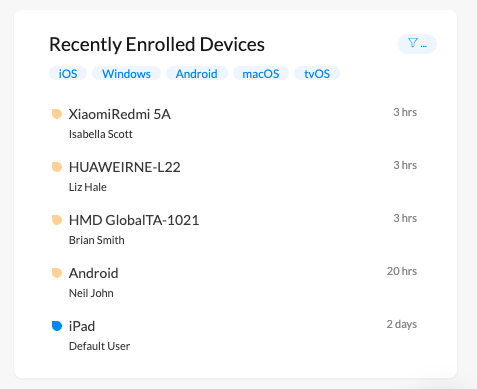Click the user name Liz Hale

pyautogui.click(x=88, y=187)
